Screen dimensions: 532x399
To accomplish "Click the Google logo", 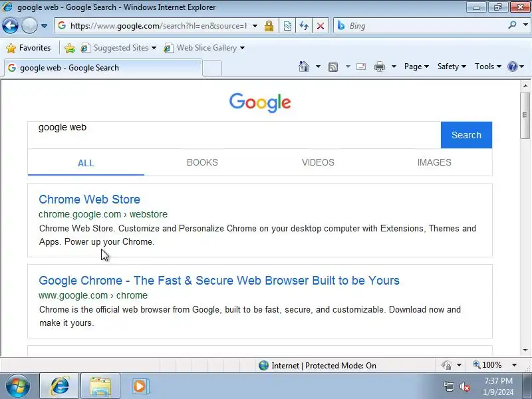I will (x=260, y=102).
